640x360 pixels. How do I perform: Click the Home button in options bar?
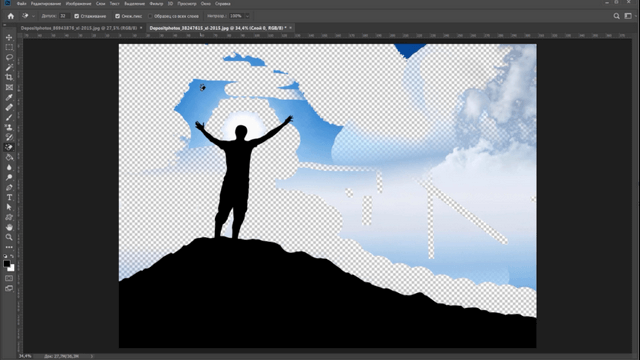(11, 16)
